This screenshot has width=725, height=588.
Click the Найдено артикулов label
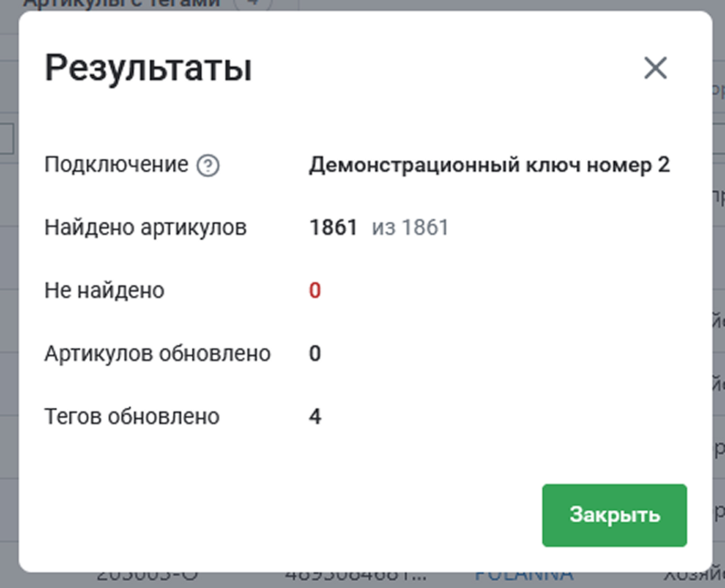click(x=146, y=228)
